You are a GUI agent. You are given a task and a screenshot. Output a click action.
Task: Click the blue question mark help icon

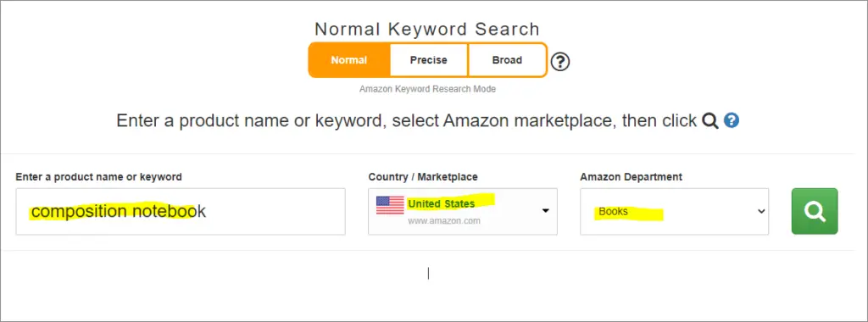tap(732, 120)
